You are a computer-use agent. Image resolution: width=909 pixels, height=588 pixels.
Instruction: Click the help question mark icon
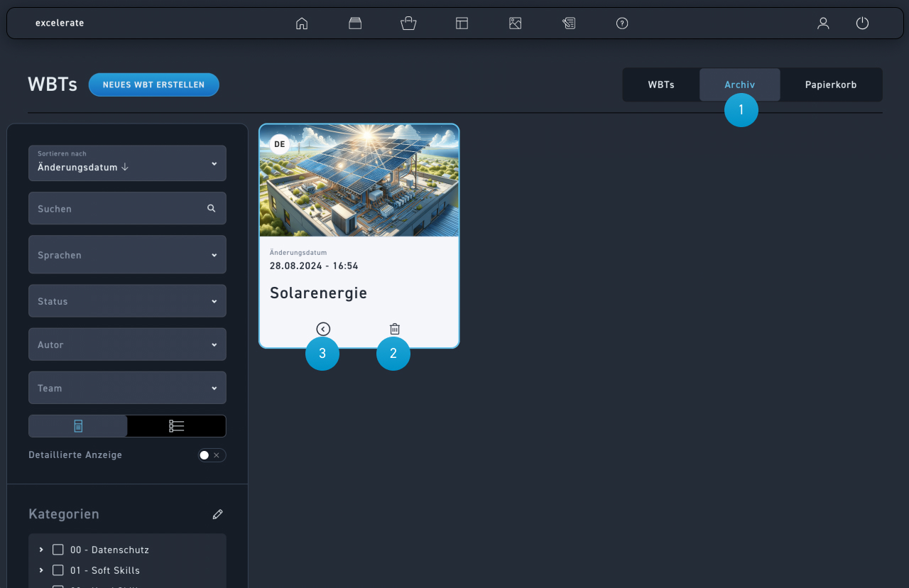(x=622, y=23)
